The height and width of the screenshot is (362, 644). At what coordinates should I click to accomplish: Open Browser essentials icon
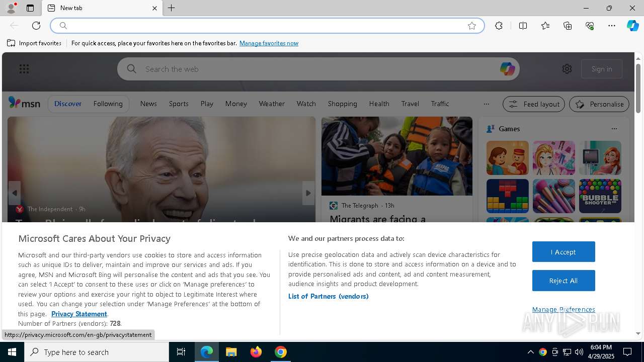point(590,26)
